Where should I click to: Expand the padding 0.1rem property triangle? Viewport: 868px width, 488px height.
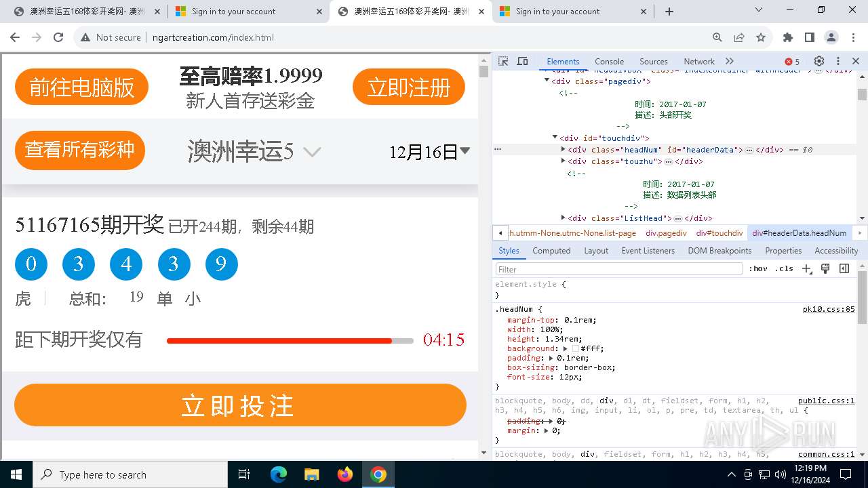[x=551, y=358]
